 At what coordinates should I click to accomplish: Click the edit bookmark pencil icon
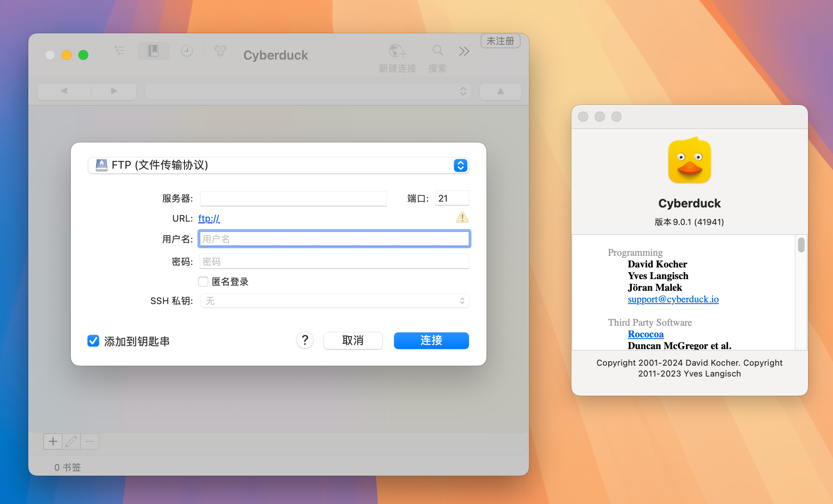click(71, 442)
